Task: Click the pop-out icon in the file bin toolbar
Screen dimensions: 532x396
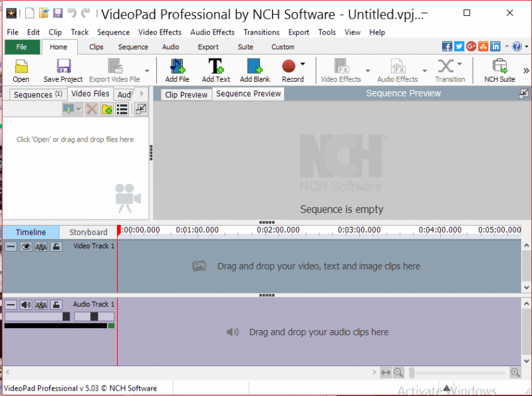Action: pos(141,109)
